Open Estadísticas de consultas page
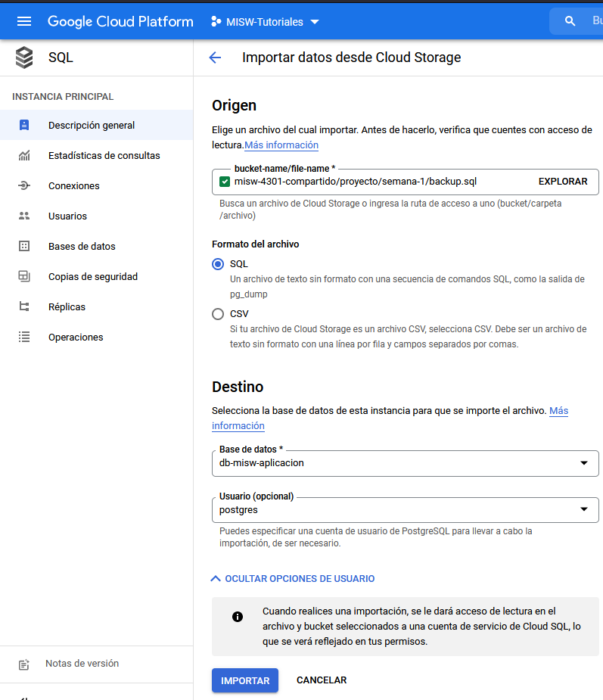This screenshot has width=603, height=700. coord(96,155)
